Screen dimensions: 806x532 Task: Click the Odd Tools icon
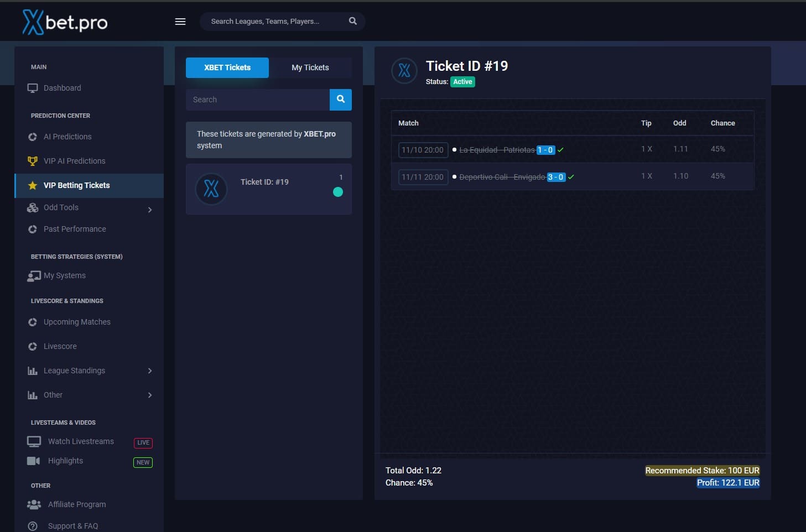(x=33, y=207)
